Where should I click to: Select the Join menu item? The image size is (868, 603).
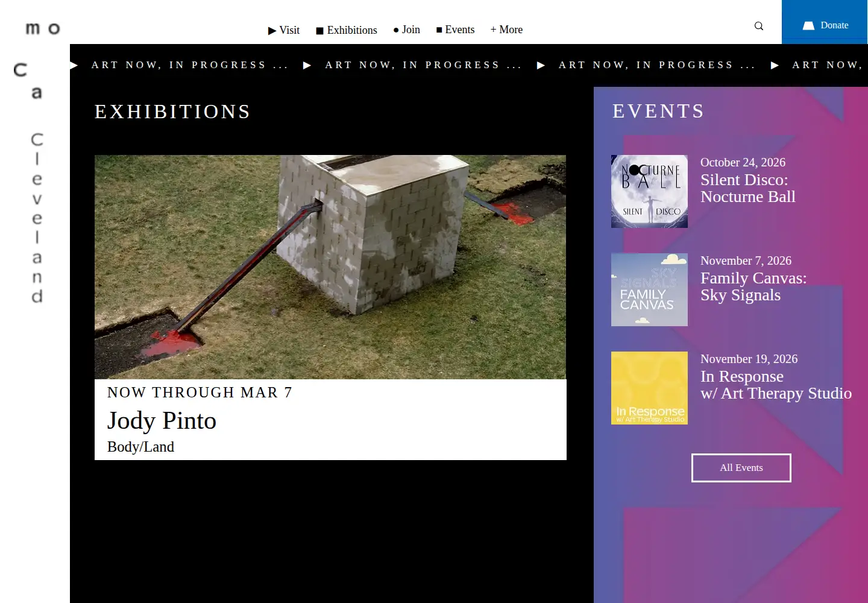click(x=407, y=30)
